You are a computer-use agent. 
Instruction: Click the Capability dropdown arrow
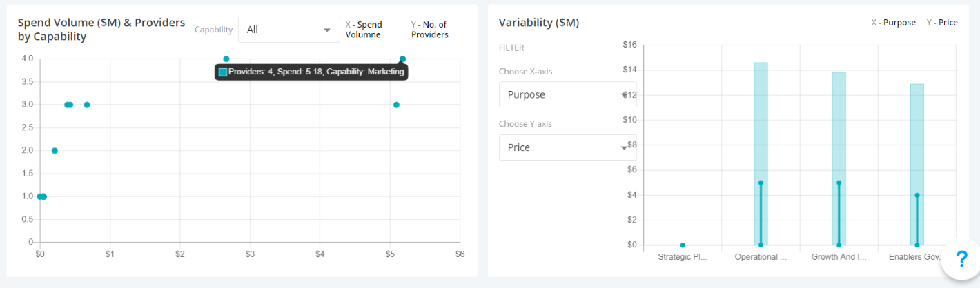click(327, 30)
